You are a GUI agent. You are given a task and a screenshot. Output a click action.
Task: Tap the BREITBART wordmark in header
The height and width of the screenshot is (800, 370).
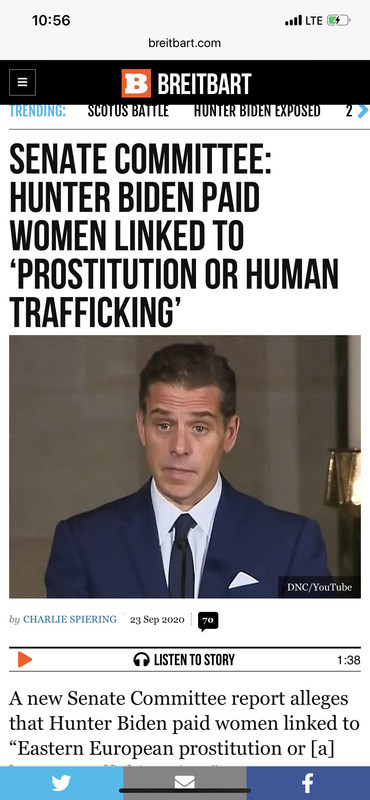204,83
